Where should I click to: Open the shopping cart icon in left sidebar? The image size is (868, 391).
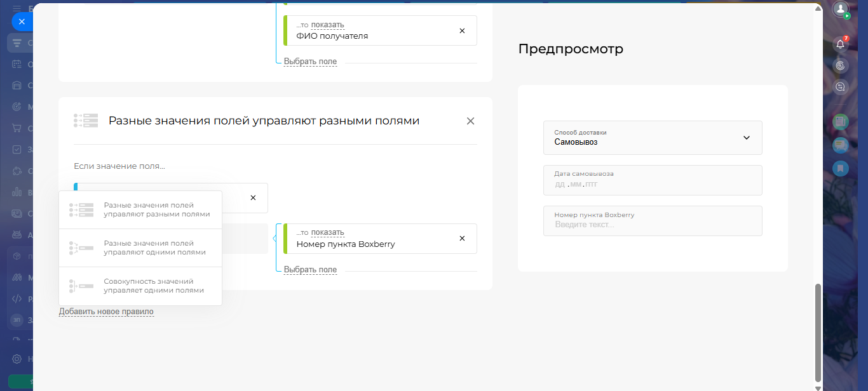(x=17, y=128)
